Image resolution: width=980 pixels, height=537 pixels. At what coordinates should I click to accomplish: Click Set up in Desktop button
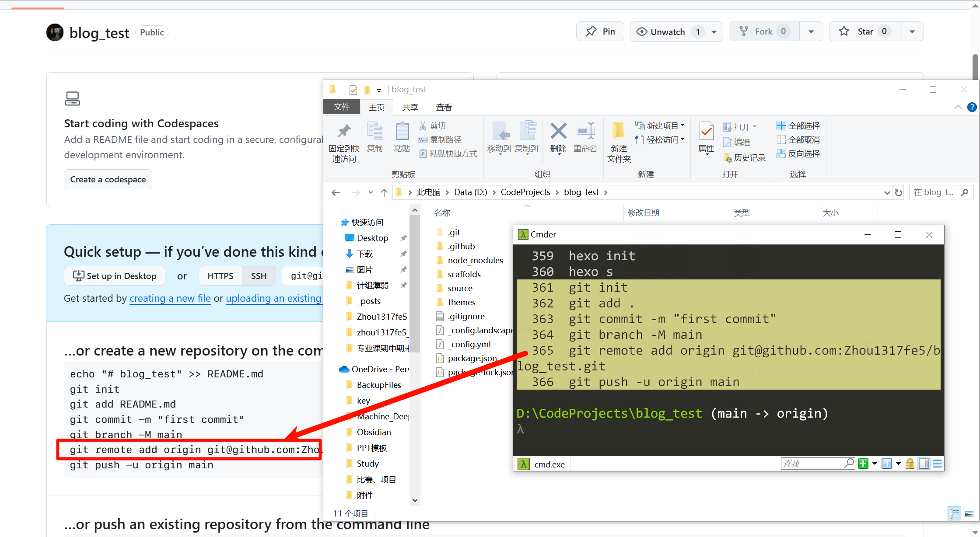click(115, 276)
